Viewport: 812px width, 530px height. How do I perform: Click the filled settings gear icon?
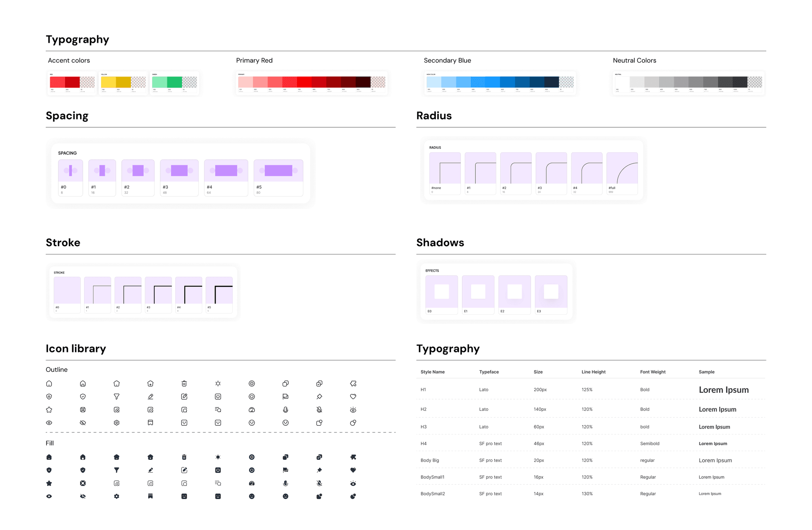[x=117, y=496]
